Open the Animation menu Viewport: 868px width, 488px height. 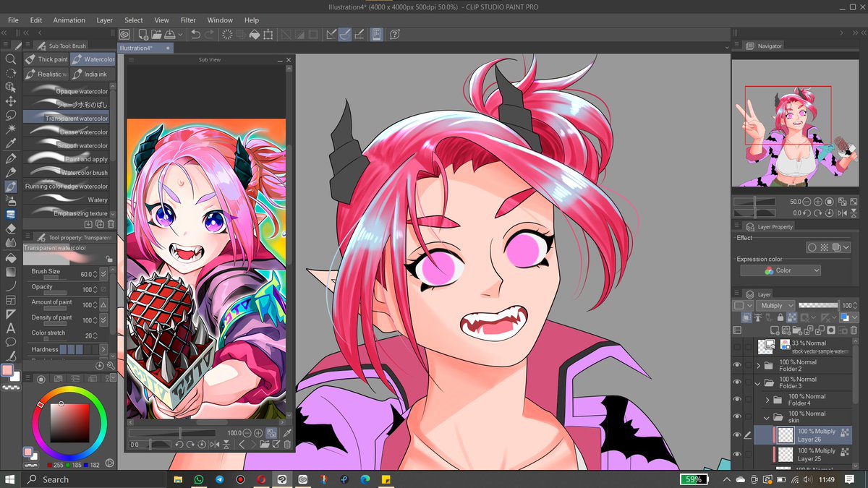point(69,20)
